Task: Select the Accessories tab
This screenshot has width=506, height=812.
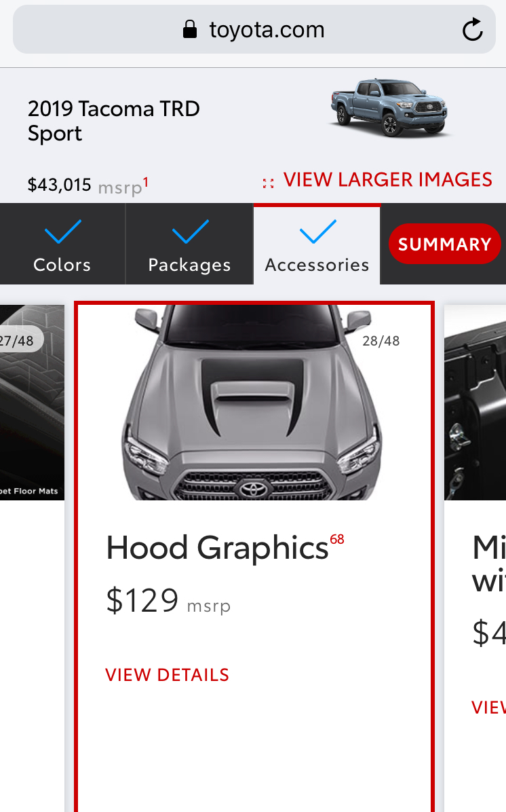Action: [317, 244]
